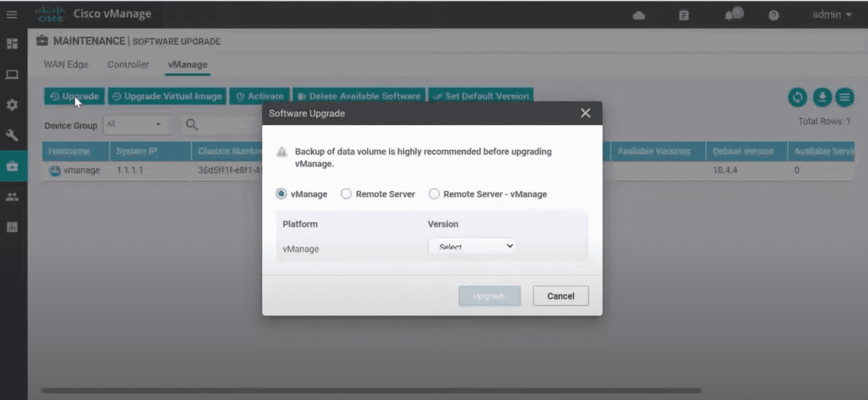This screenshot has height=400, width=868.
Task: Open the Version Select dropdown
Action: (x=473, y=246)
